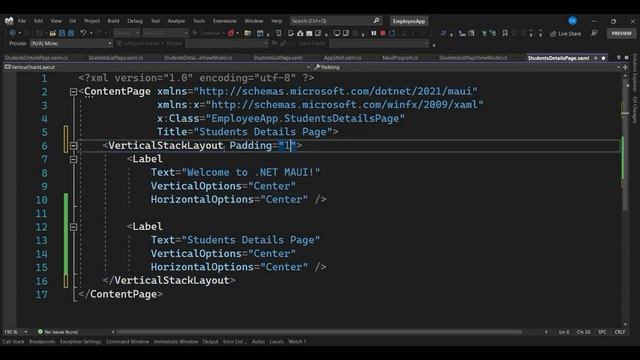Open the Help menu
This screenshot has height=360, width=640.
tap(277, 21)
